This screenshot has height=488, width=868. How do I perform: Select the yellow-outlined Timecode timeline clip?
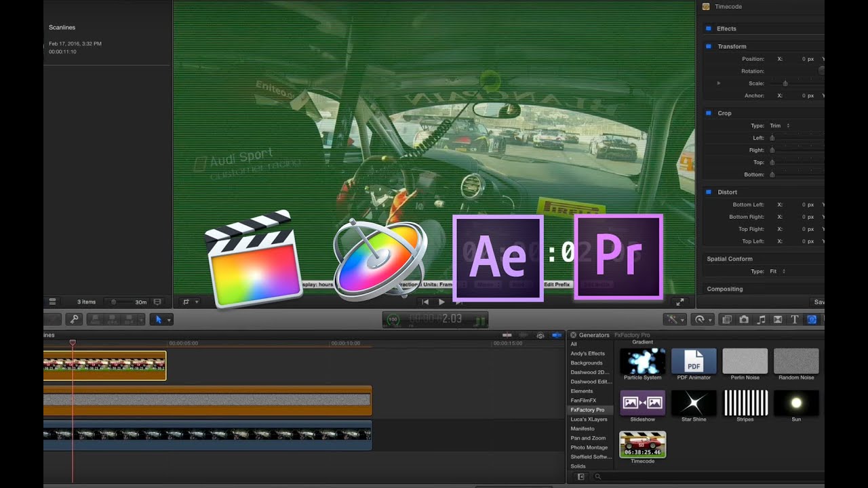[x=104, y=365]
